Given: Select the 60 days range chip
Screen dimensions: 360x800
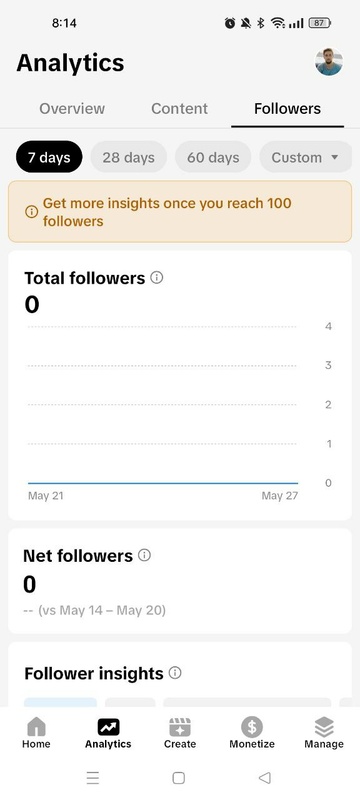Looking at the screenshot, I should coord(213,157).
